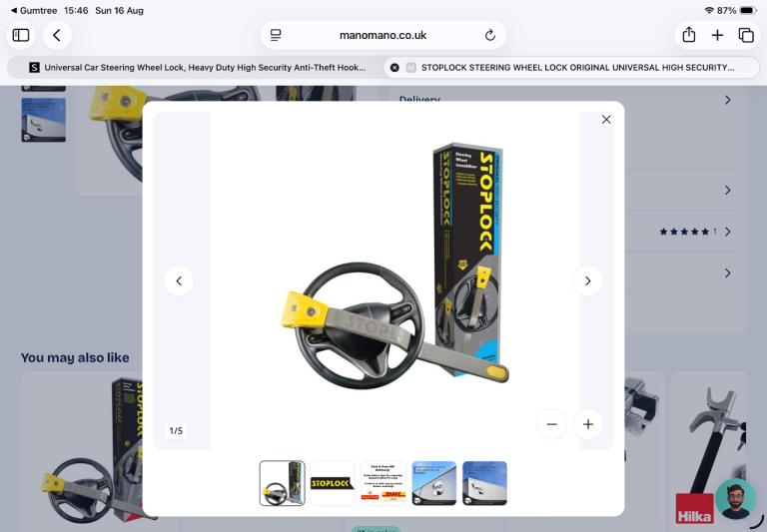Switch to Universal Car Steering Wheel Lock tab
The image size is (767, 532).
point(196,68)
